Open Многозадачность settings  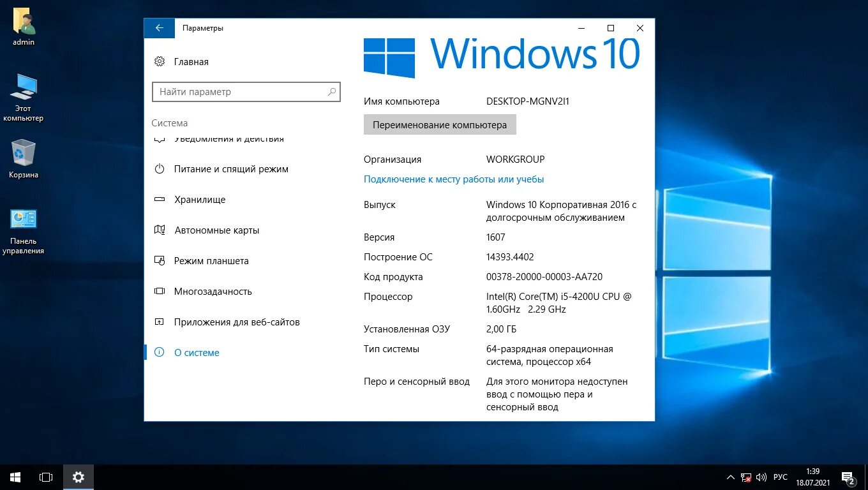click(213, 292)
